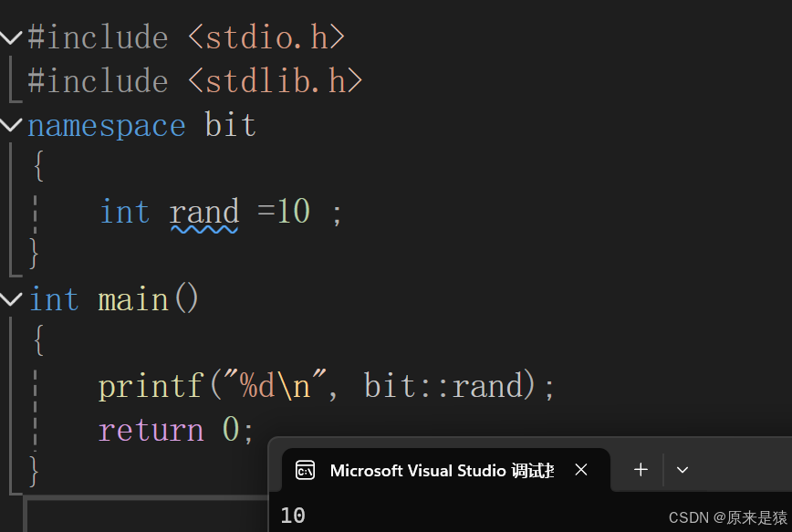
Task: Click the value 10 in the rand declaration
Action: (x=294, y=213)
